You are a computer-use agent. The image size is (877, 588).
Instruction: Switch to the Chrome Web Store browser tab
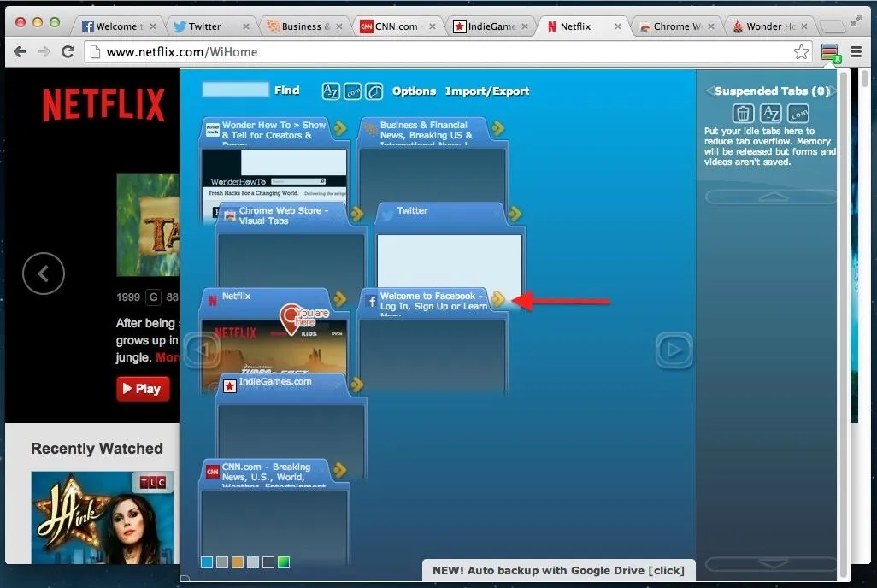tap(677, 26)
